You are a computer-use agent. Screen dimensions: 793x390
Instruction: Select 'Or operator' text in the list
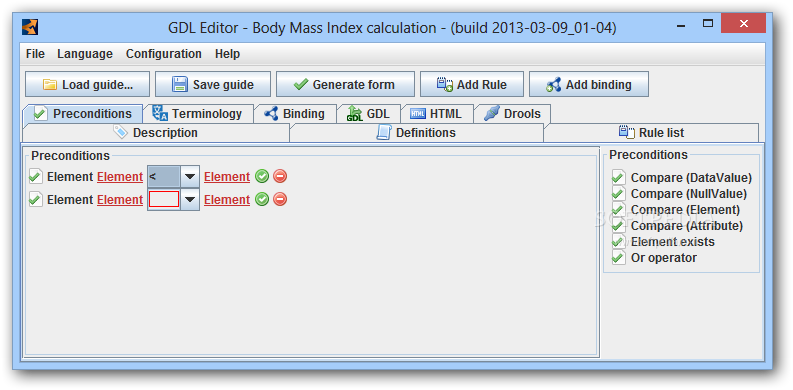coord(664,258)
